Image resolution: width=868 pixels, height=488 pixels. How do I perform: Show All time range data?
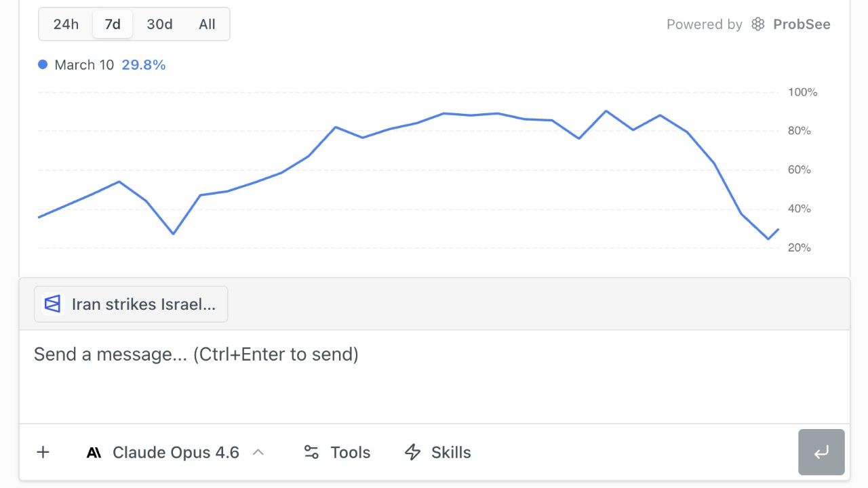(207, 24)
